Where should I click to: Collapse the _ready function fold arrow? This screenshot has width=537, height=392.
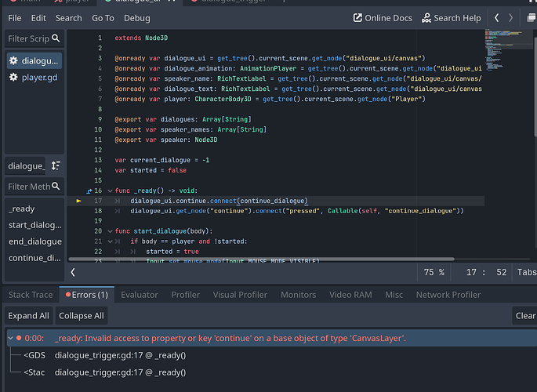point(109,191)
